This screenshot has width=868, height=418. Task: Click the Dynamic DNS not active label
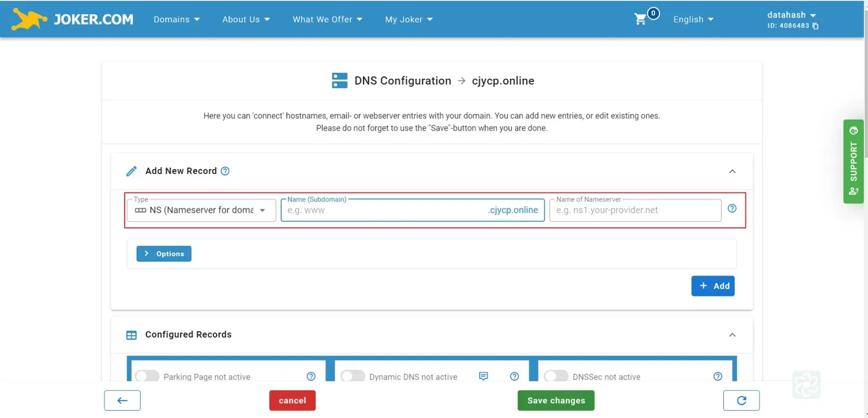(x=413, y=377)
